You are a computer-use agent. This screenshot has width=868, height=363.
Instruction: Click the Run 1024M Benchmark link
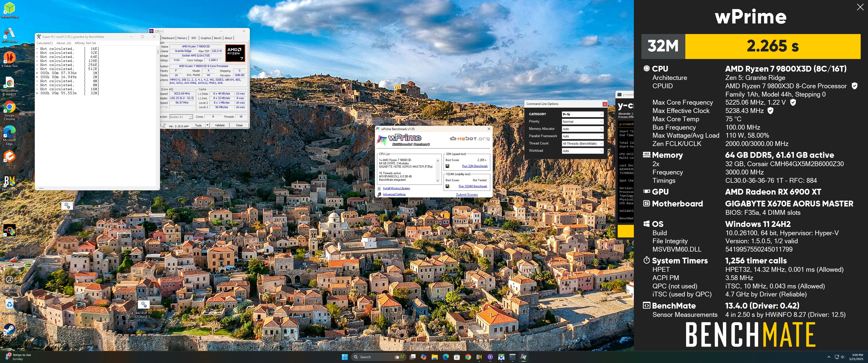pos(473,186)
